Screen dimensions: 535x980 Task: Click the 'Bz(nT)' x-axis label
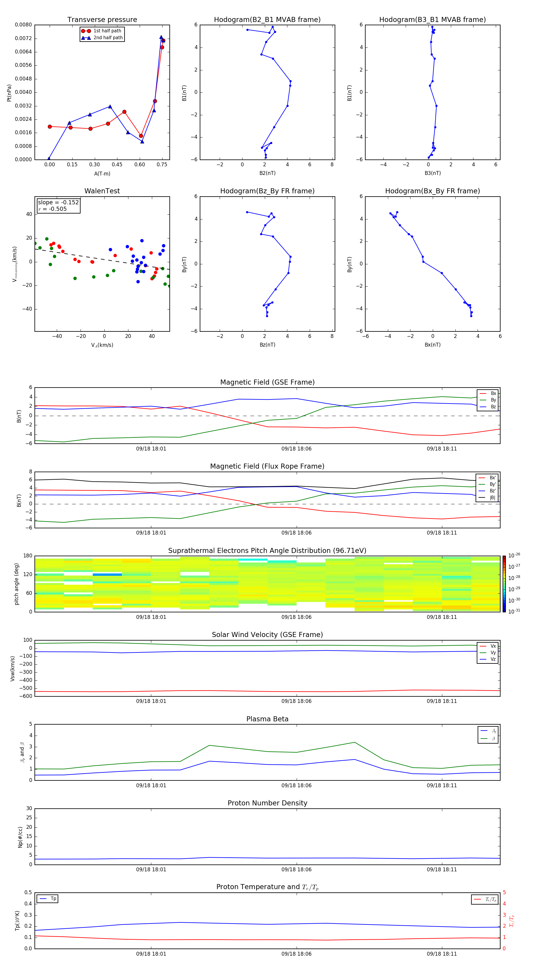click(267, 345)
